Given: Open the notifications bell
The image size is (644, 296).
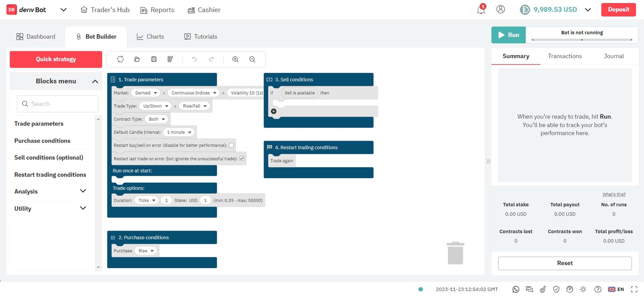Looking at the screenshot, I should pyautogui.click(x=481, y=9).
